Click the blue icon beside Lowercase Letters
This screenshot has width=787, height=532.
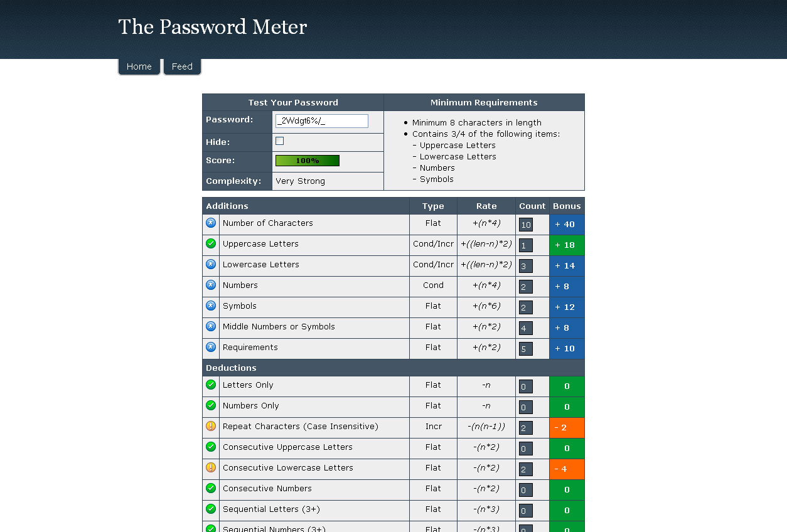point(211,264)
